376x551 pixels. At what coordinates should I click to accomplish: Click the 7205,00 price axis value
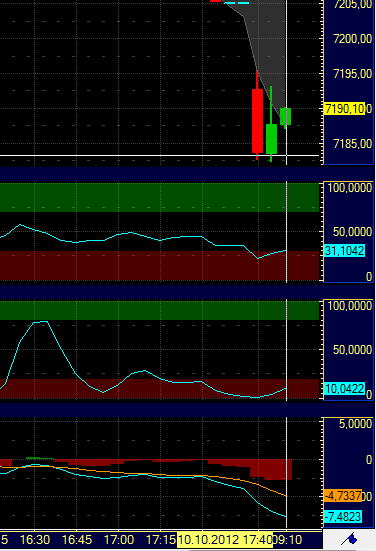click(352, 4)
